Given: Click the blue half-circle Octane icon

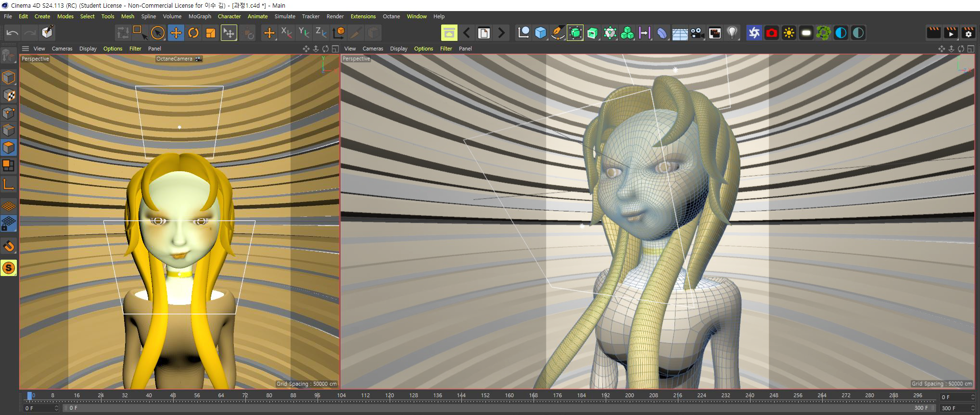Looking at the screenshot, I should point(841,33).
